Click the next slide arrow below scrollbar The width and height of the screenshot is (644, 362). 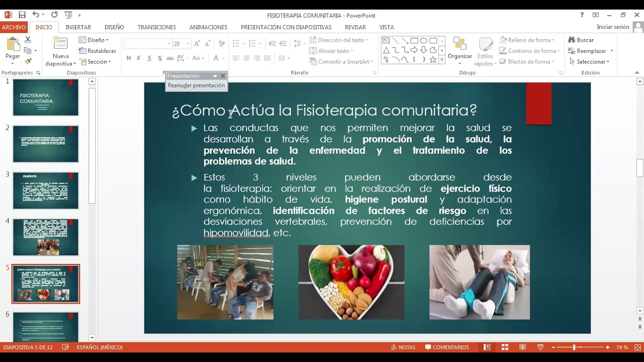coord(640,327)
